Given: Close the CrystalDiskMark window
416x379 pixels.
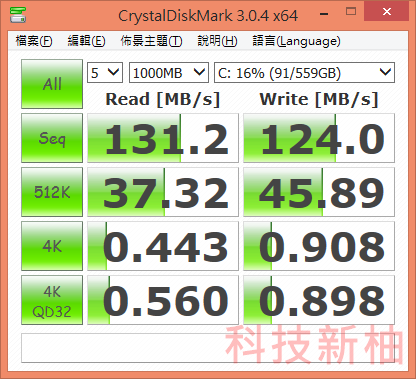Looking at the screenshot, I should (x=387, y=12).
